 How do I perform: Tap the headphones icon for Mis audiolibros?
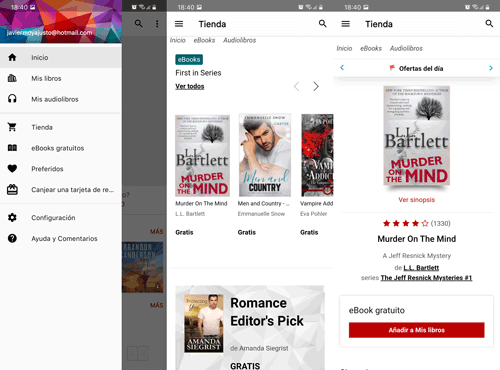[12, 99]
